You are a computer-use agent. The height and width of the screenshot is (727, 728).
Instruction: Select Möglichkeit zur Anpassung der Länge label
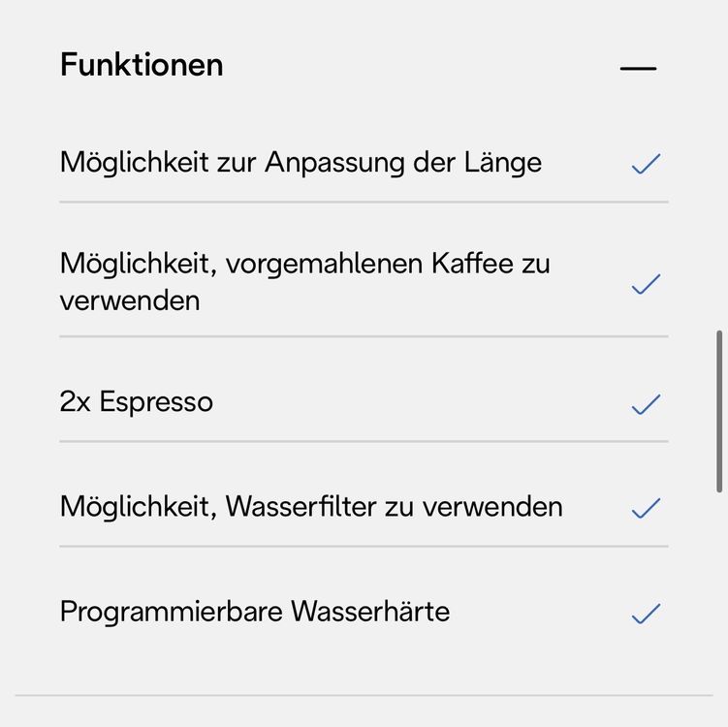[301, 163]
